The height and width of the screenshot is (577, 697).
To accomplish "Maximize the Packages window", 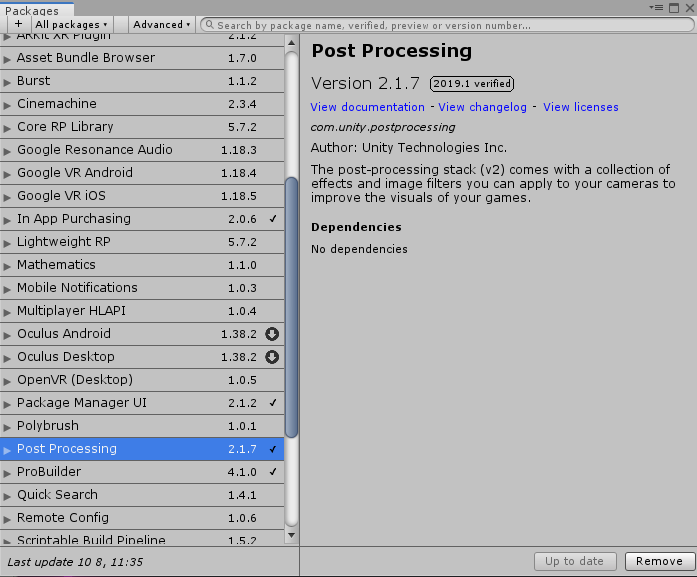I will click(x=674, y=8).
